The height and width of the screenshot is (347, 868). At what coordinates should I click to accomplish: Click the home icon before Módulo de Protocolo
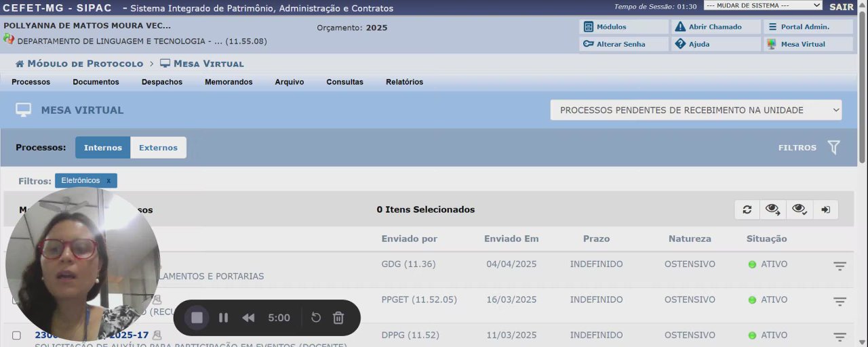tap(20, 64)
